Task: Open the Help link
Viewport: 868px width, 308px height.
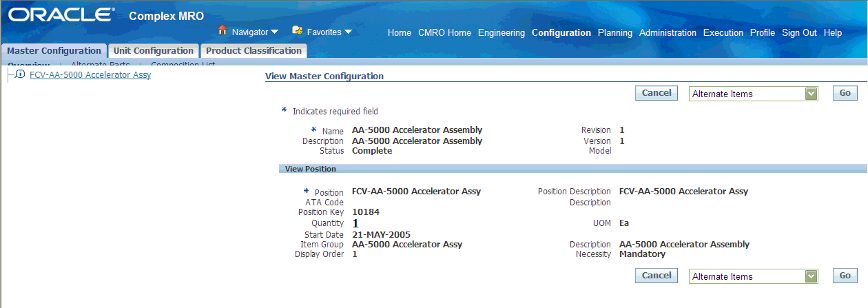Action: [833, 32]
